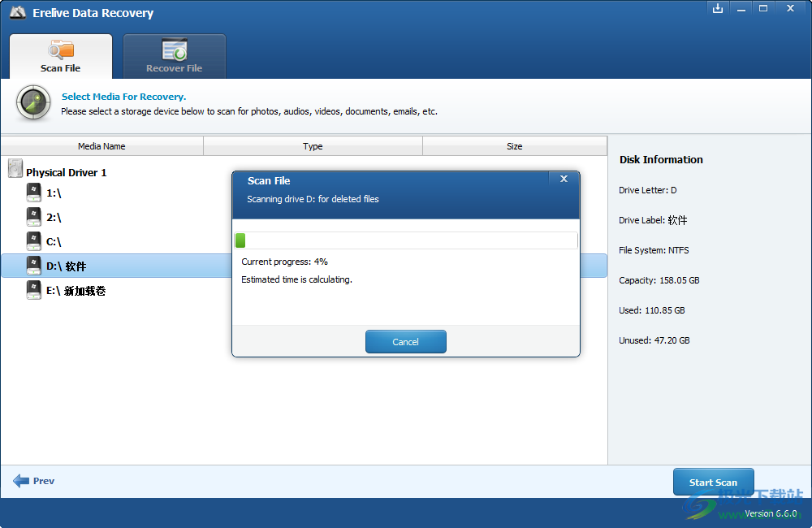The image size is (812, 528).
Task: Click the scan progress bar
Action: pos(406,240)
